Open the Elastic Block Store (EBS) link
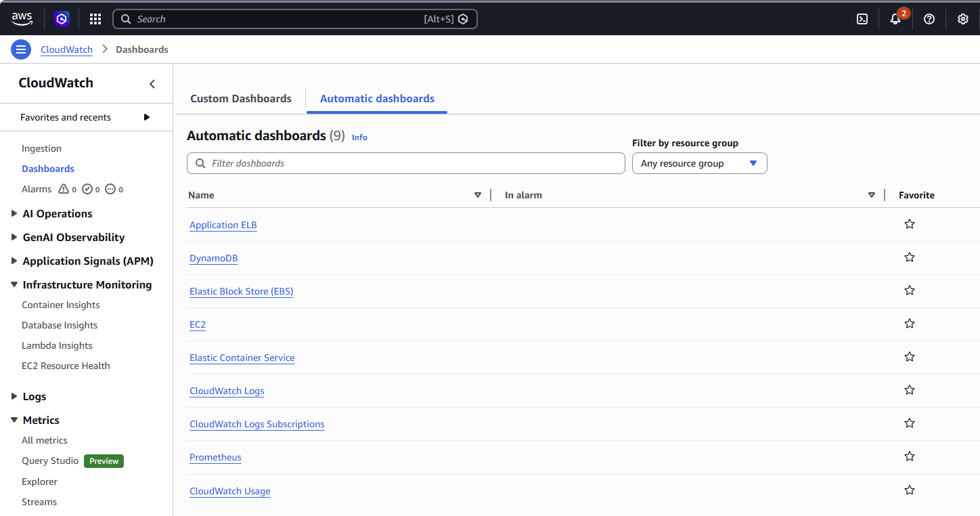The height and width of the screenshot is (516, 980). [242, 291]
